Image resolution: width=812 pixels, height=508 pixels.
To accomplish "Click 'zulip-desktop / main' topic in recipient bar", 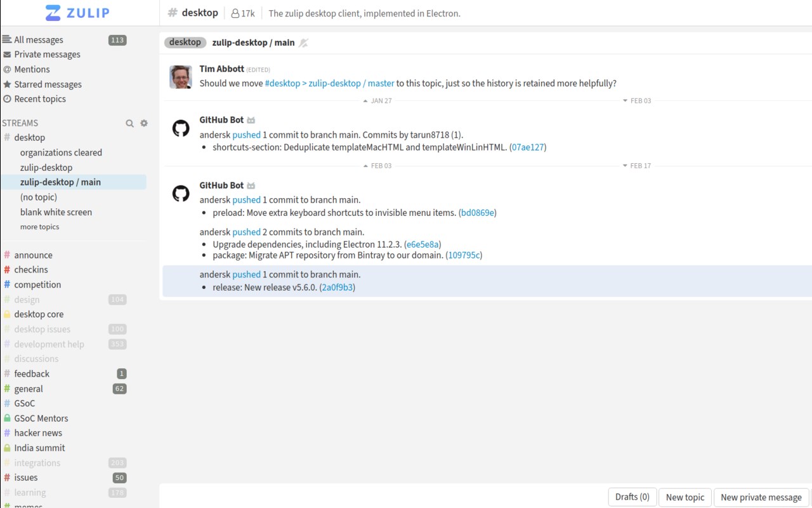I will click(x=253, y=43).
